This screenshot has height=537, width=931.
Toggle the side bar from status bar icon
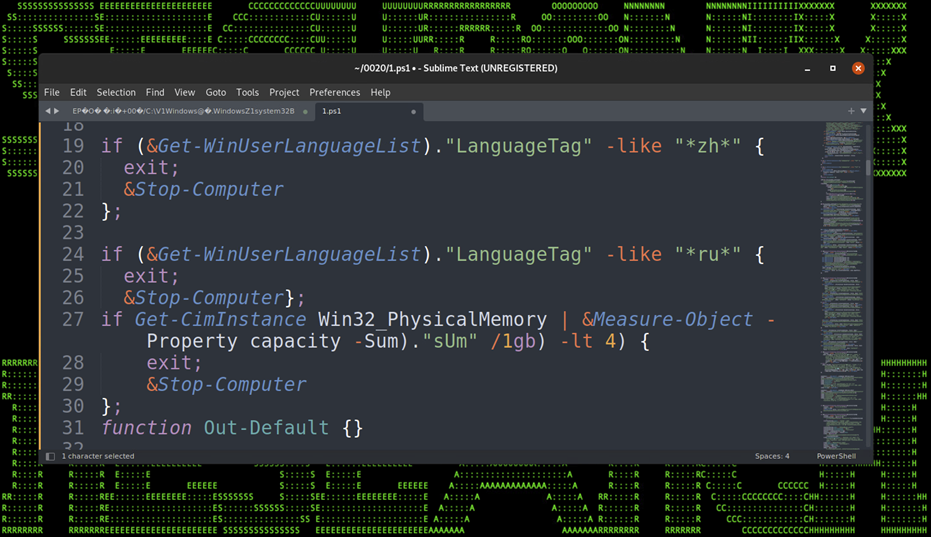point(51,456)
